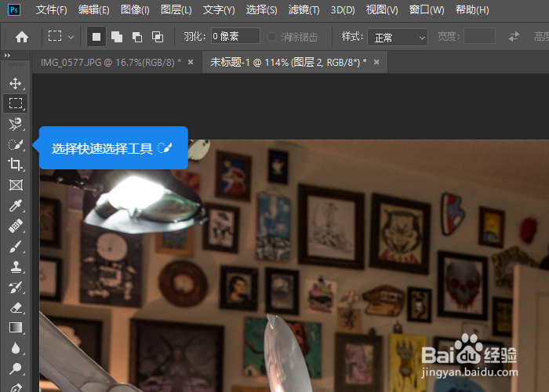Select the Dodge tool

coord(16,368)
